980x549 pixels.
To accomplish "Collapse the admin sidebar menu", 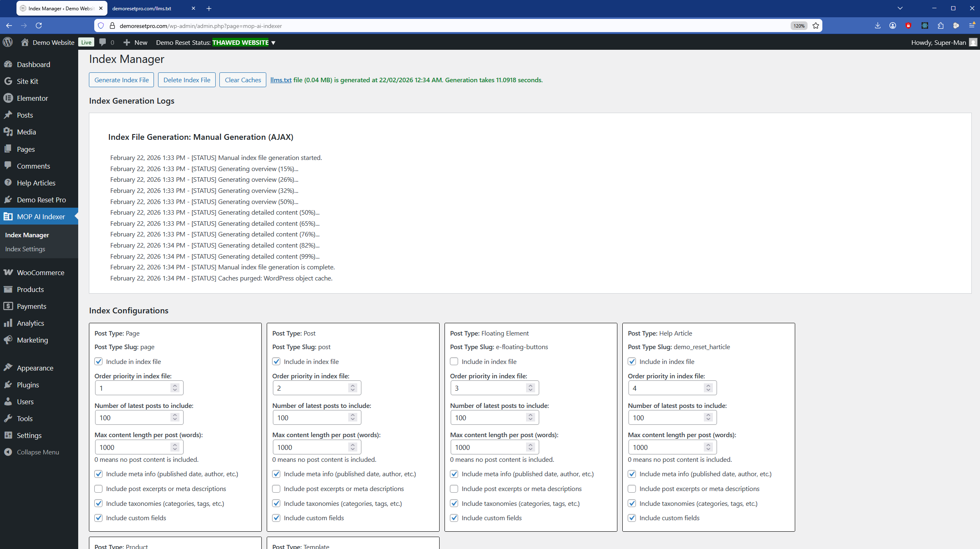I will point(37,452).
